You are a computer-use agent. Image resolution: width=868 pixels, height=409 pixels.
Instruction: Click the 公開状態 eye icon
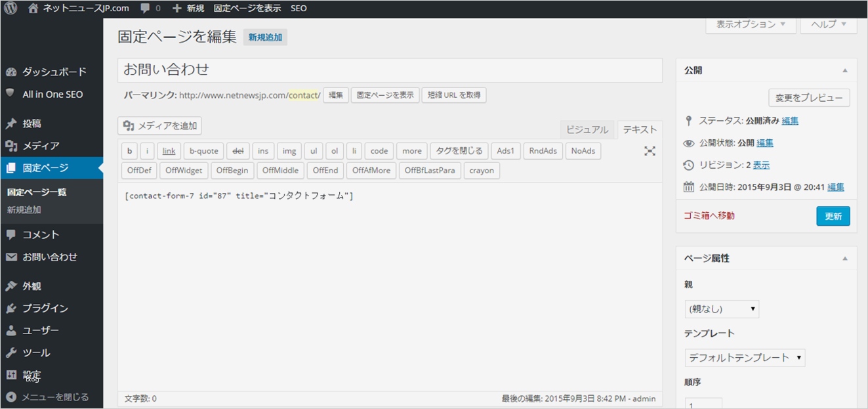point(688,143)
